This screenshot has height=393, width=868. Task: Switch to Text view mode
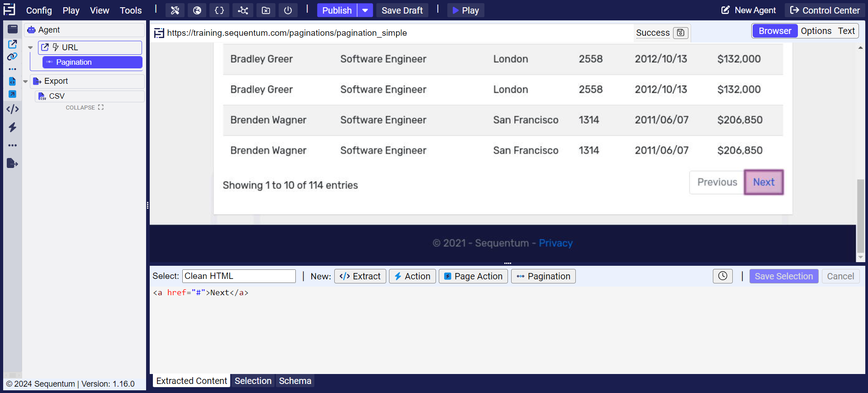846,31
